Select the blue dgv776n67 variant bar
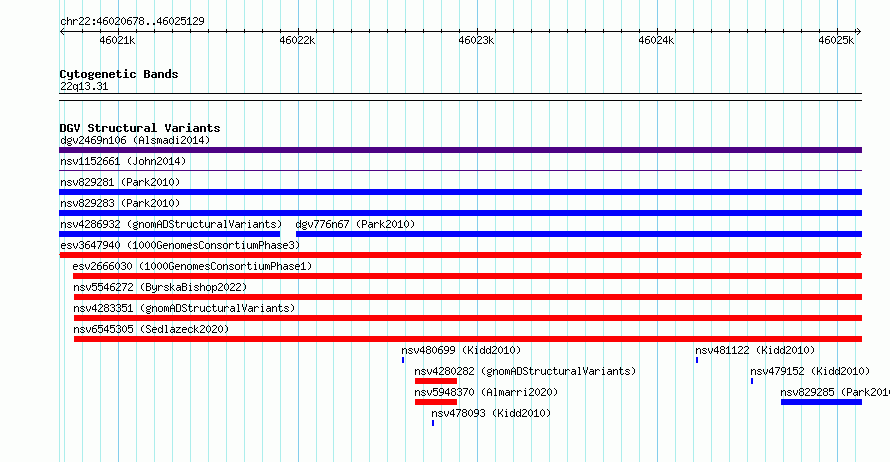 point(579,234)
